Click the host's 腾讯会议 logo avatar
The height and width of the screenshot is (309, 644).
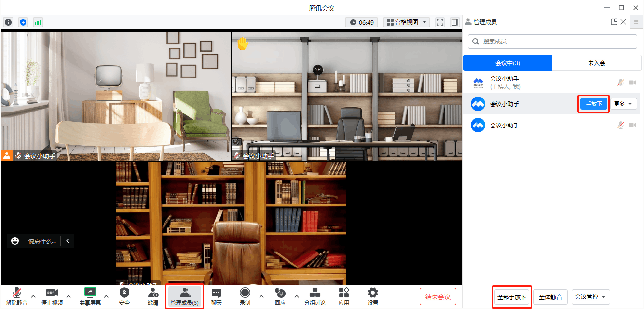tap(478, 83)
